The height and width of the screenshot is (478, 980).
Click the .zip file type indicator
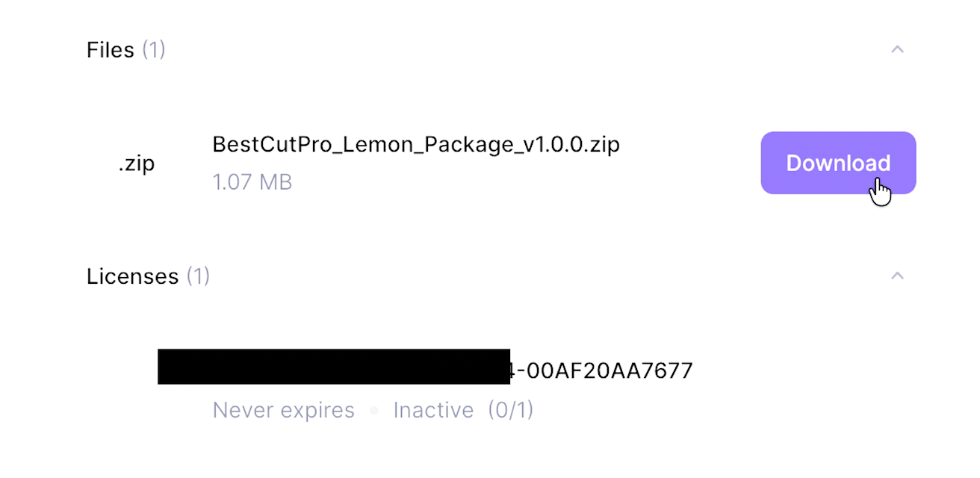pyautogui.click(x=137, y=163)
